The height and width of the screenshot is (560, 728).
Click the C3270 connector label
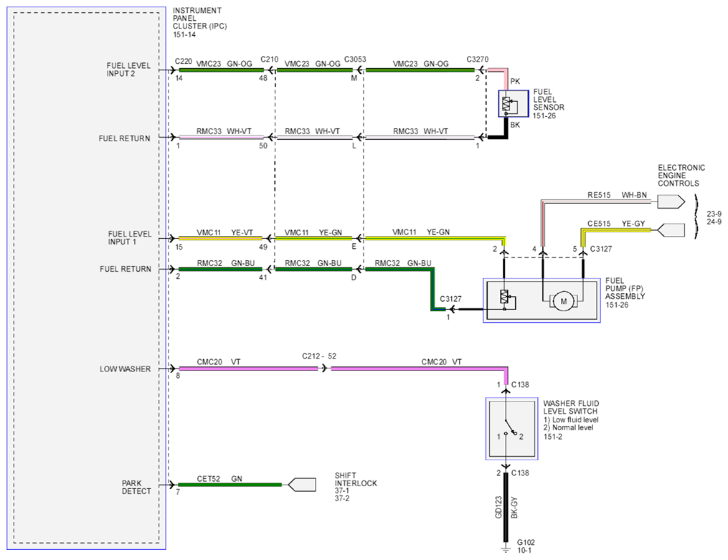477,60
